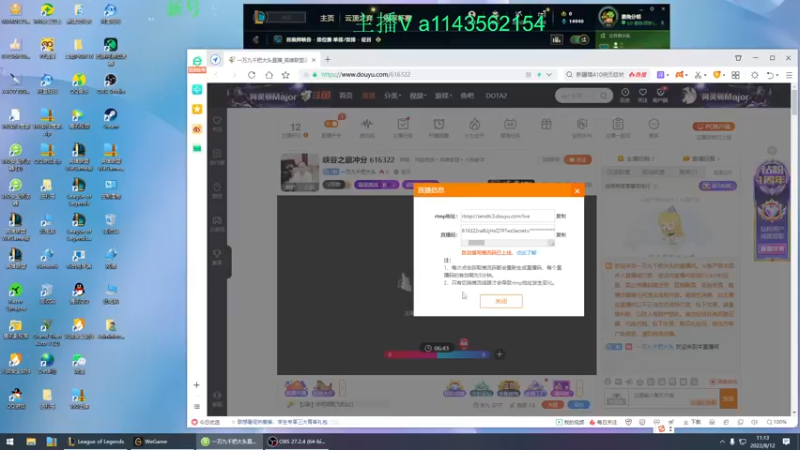Viewport: 800px width, 450px height.
Task: Open Steam desktop shortcut
Action: [x=110, y=118]
